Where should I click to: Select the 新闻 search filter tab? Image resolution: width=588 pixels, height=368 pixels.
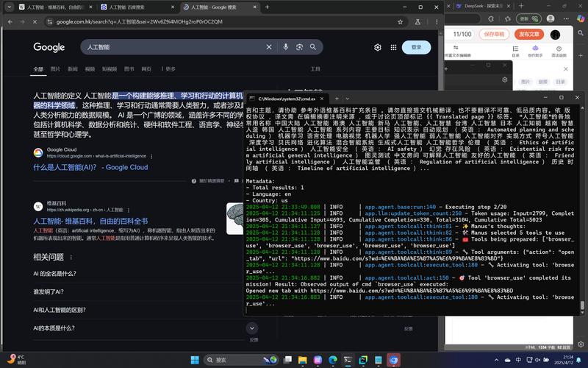(x=72, y=68)
